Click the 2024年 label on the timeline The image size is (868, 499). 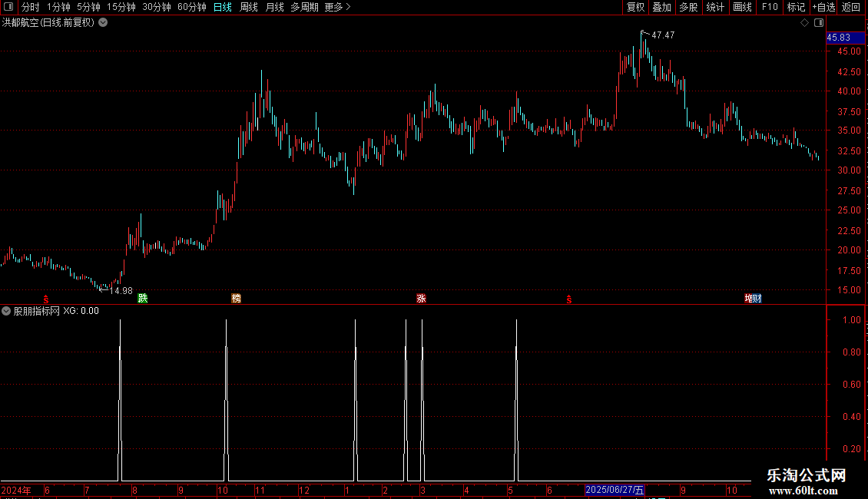pos(16,490)
